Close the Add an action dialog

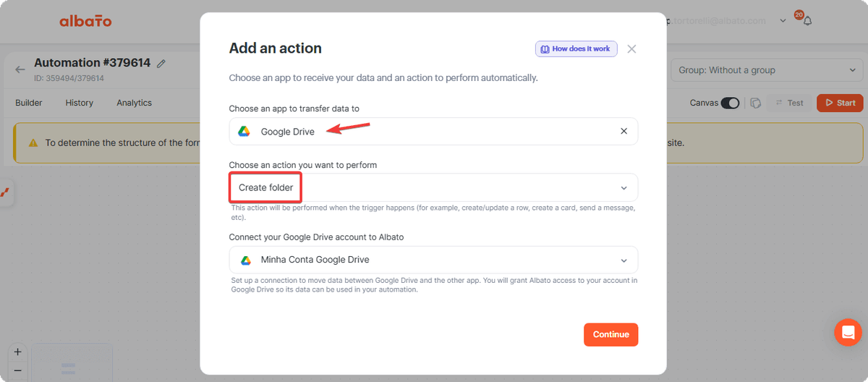631,49
